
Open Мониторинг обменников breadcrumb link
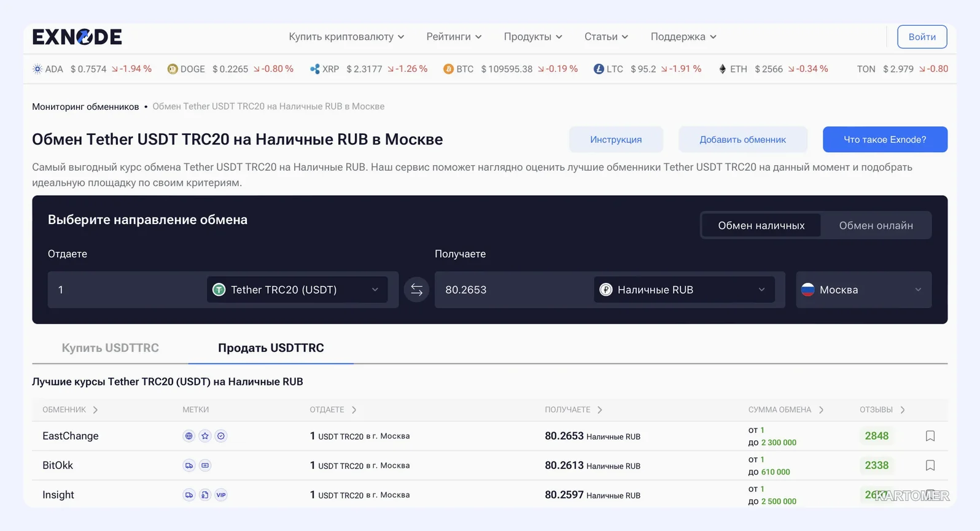tap(85, 107)
